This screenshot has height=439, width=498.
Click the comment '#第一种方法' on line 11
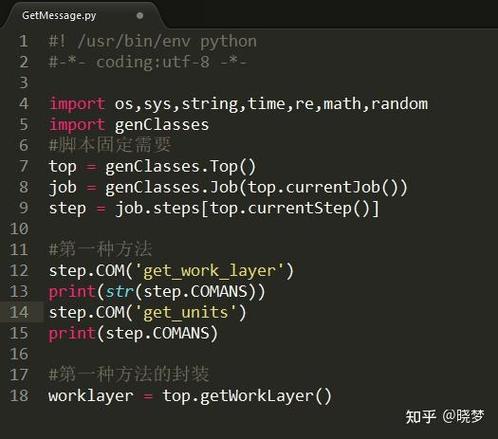[100, 249]
